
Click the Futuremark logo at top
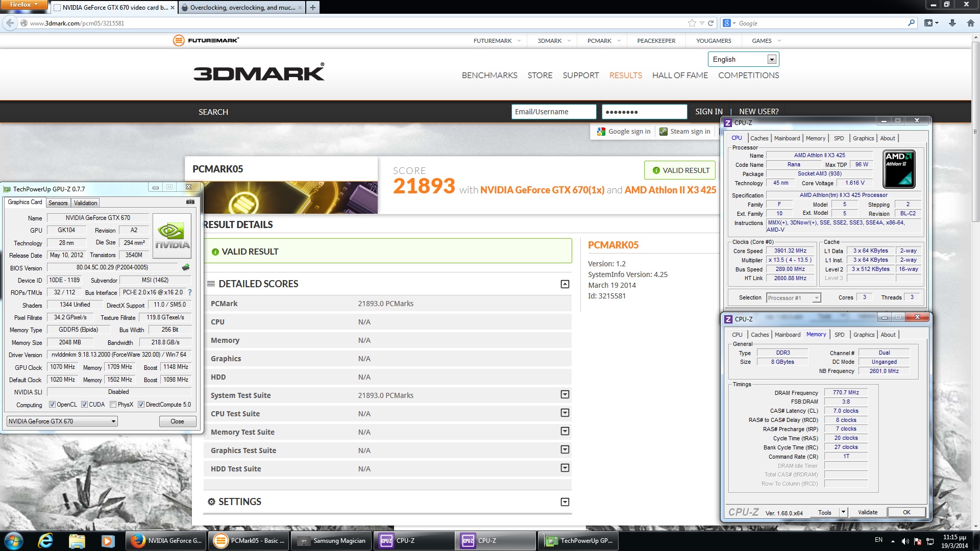coord(206,40)
